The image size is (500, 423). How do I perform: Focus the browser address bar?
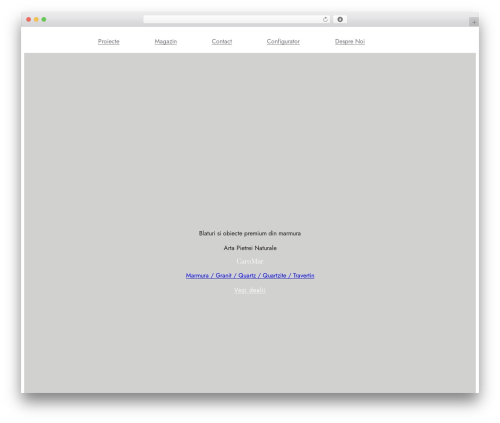[x=233, y=19]
